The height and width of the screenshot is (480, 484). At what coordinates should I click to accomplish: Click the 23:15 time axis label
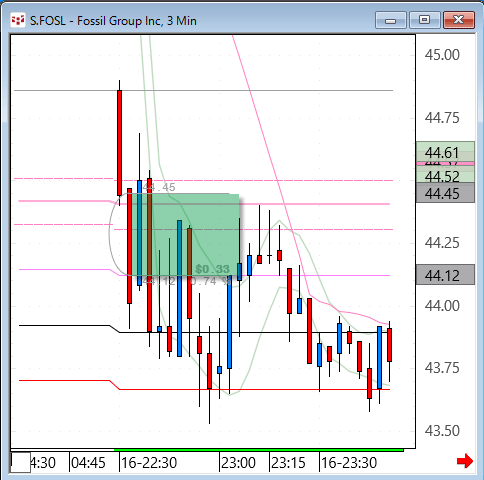[288, 463]
